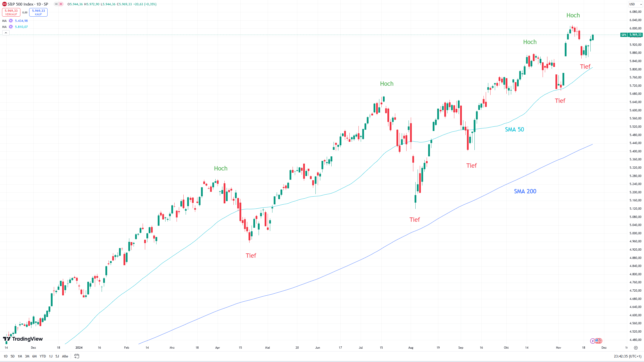644x362 pixels.
Task: Select the 5J time range
Action: (x=57, y=356)
